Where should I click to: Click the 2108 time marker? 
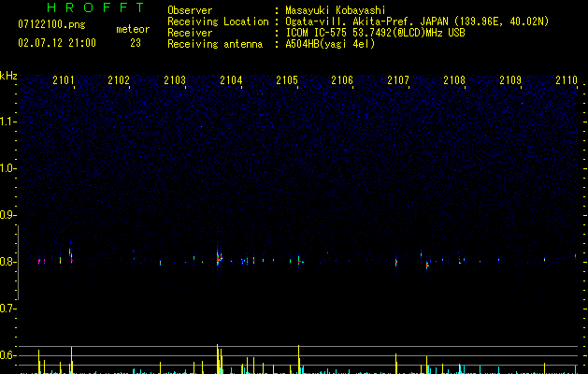point(454,80)
